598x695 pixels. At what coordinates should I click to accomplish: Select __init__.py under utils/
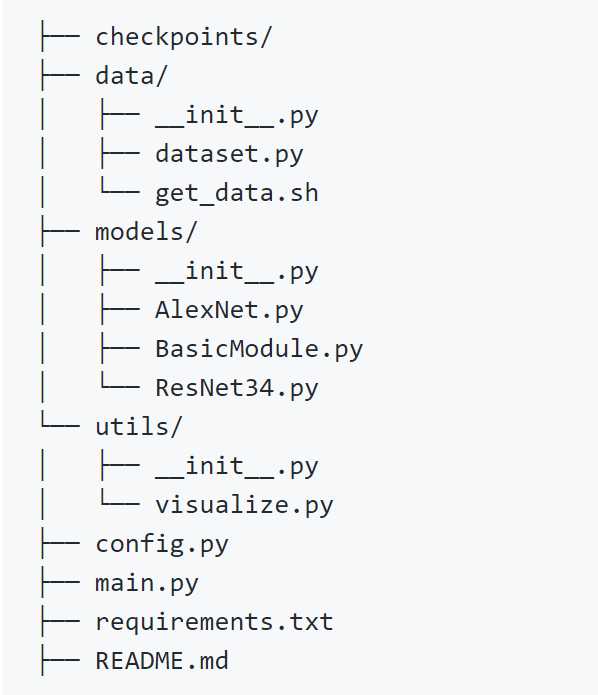point(237,466)
